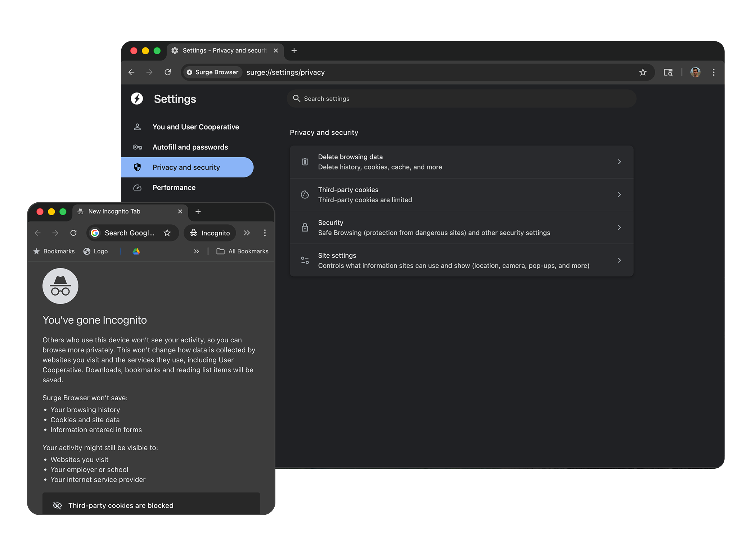Click the large Incognito hat-and-glasses icon

[60, 286]
